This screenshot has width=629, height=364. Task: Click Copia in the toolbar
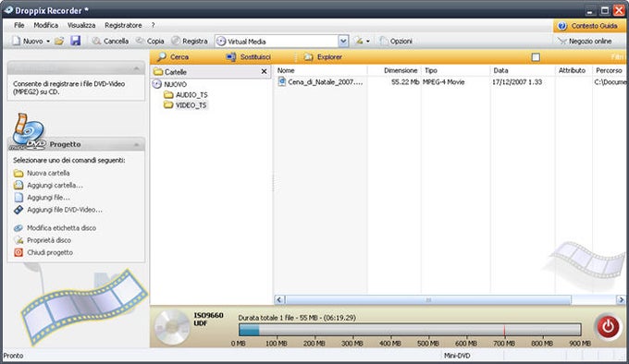[x=150, y=41]
